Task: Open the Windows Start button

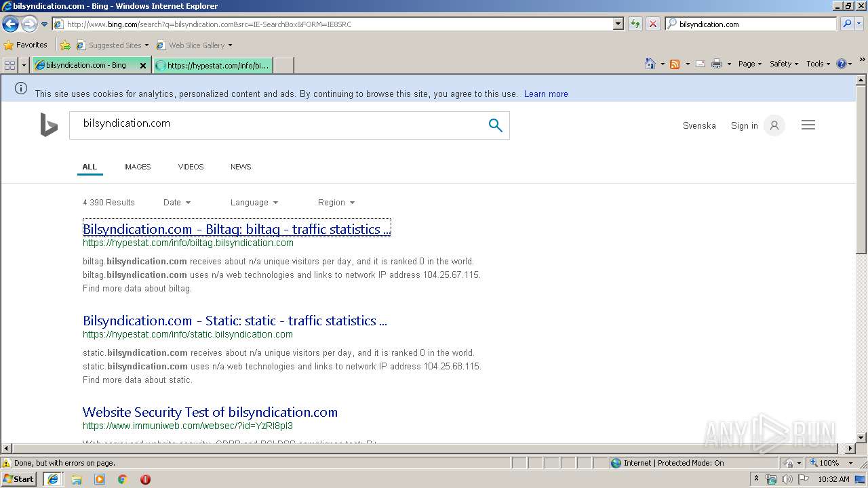Action: [x=19, y=479]
